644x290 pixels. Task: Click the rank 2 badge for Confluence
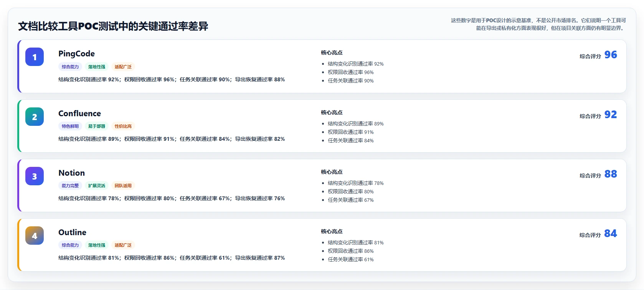[x=35, y=117]
